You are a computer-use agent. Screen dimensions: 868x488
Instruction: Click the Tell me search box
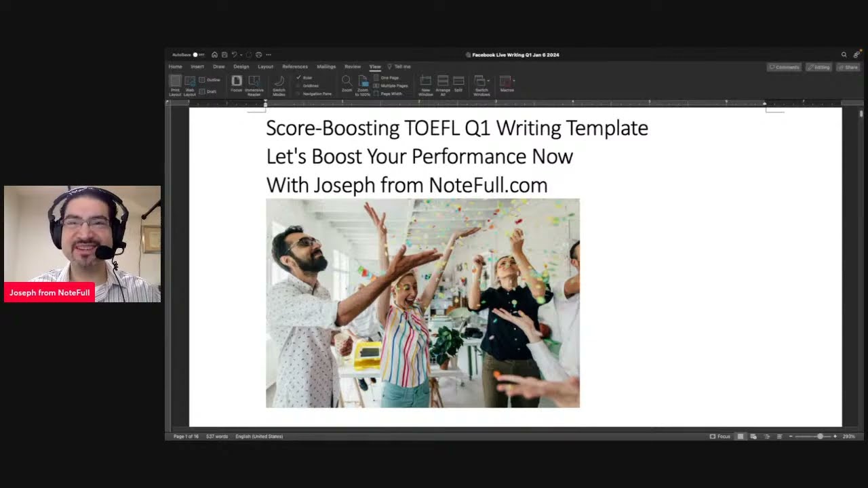coord(400,66)
